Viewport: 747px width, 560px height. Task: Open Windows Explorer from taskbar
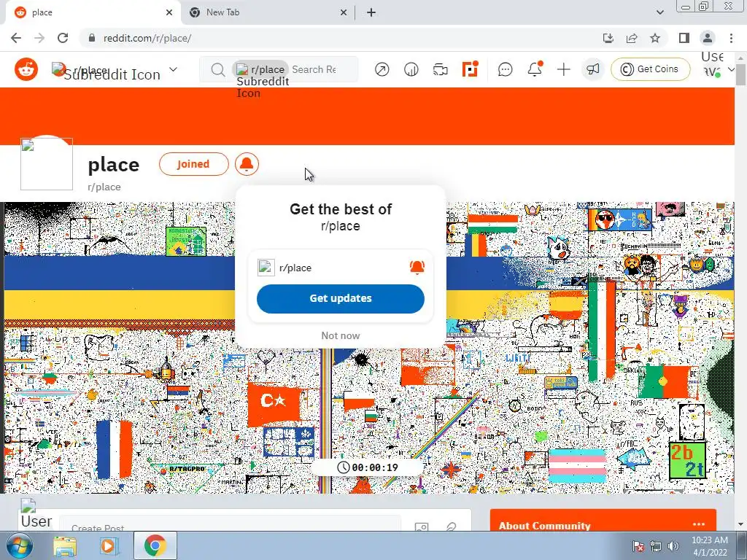(x=65, y=547)
